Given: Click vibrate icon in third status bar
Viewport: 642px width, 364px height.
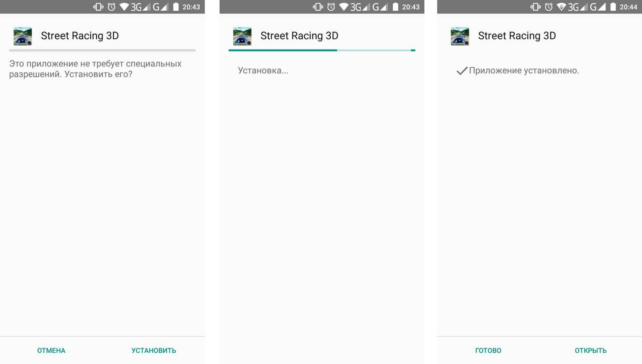Looking at the screenshot, I should click(535, 7).
